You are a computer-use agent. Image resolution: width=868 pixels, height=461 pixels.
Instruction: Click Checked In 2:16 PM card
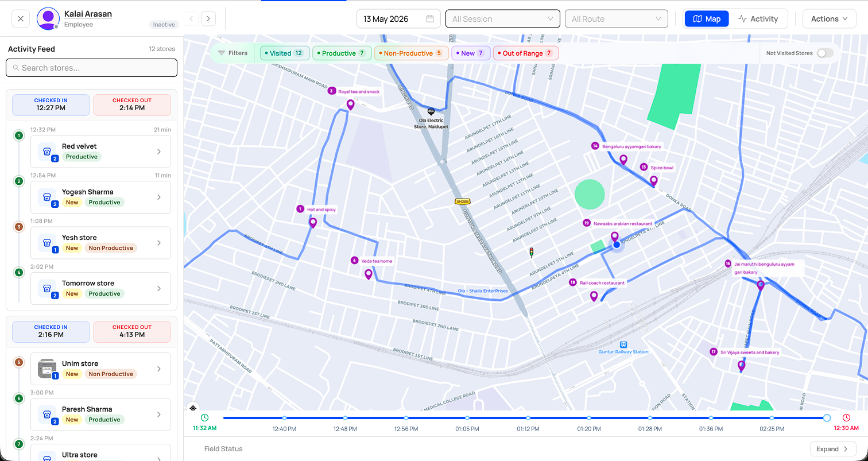(51, 332)
